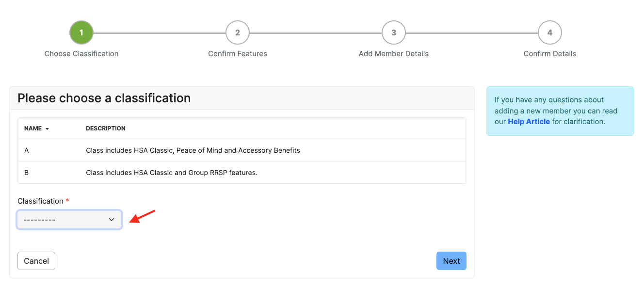Click the chevron in the Classification select
Image resolution: width=644 pixels, height=288 pixels.
[112, 220]
